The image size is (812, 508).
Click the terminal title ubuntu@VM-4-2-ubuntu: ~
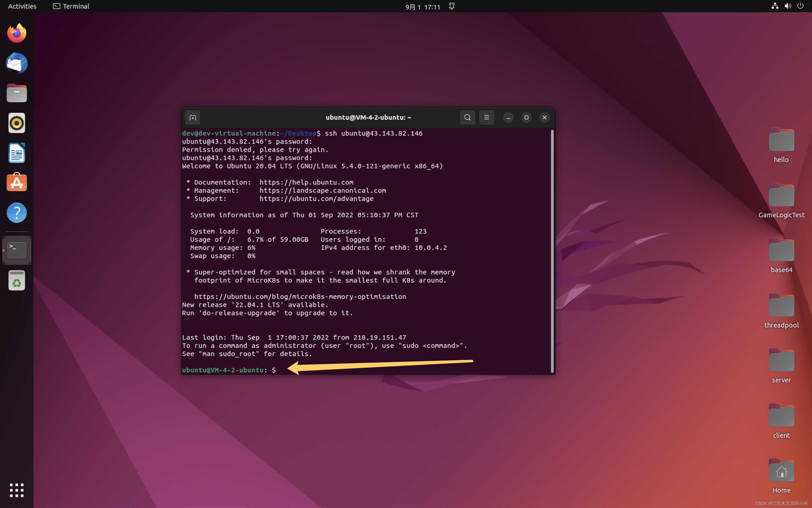[x=368, y=118]
